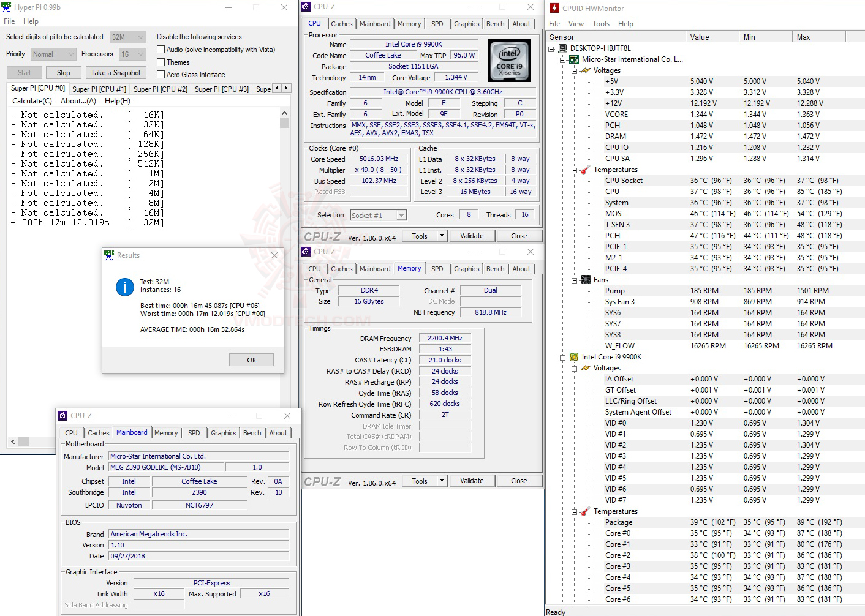Switch to the Memory tab in CPU-Z

coord(409,23)
